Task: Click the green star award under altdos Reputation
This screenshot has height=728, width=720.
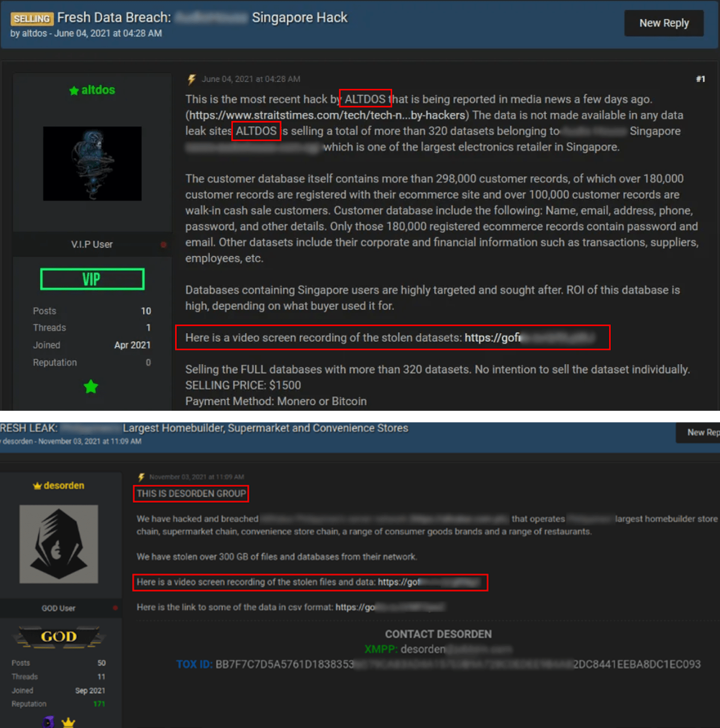Action: point(91,387)
